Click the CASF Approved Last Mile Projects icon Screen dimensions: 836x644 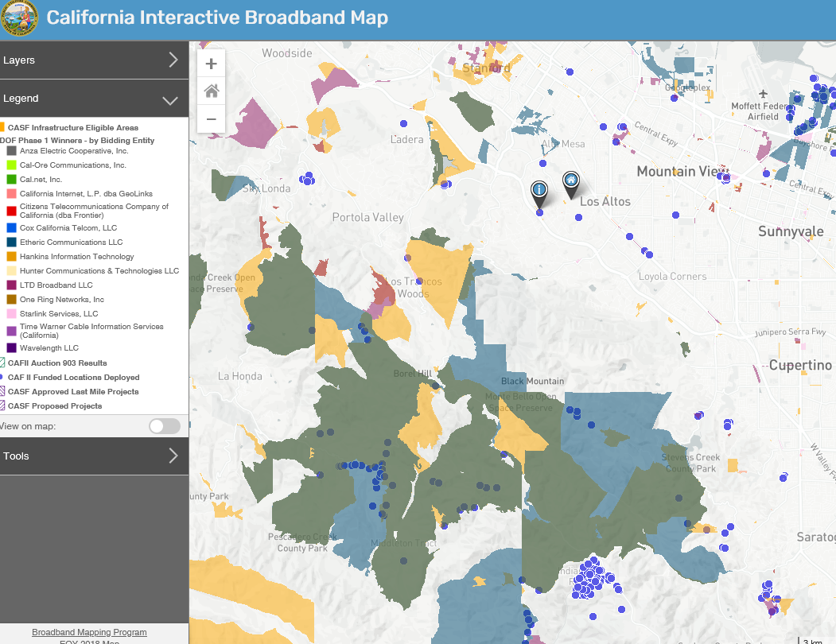2,391
